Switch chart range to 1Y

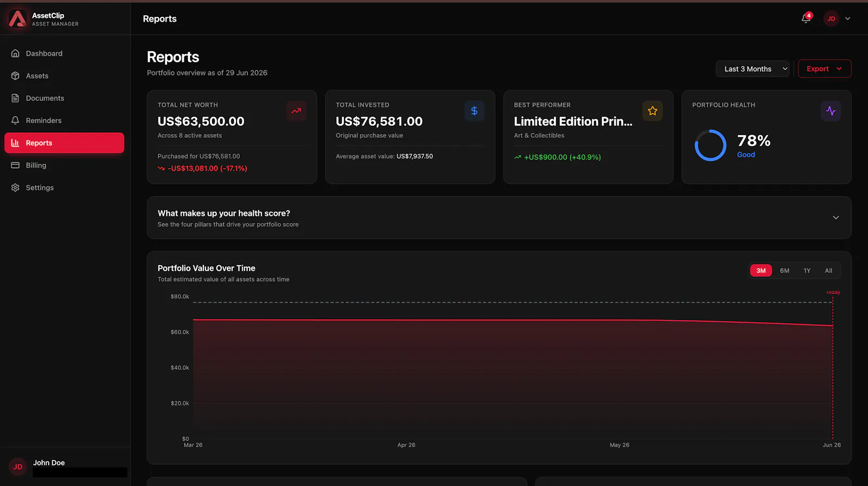[x=807, y=271]
